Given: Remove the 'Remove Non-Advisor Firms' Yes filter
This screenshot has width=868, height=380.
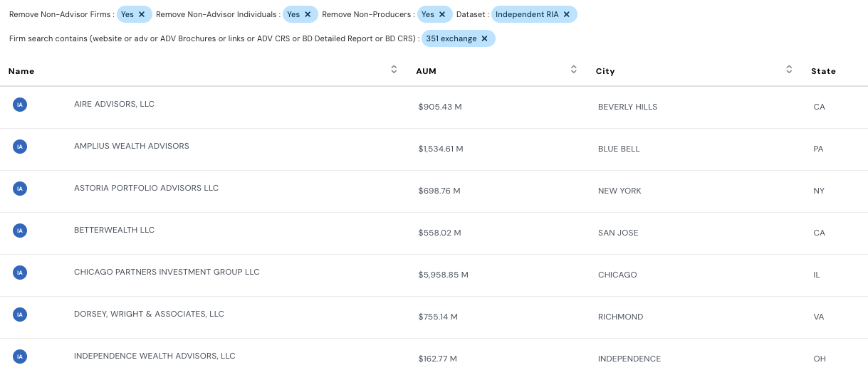Looking at the screenshot, I should click(142, 14).
